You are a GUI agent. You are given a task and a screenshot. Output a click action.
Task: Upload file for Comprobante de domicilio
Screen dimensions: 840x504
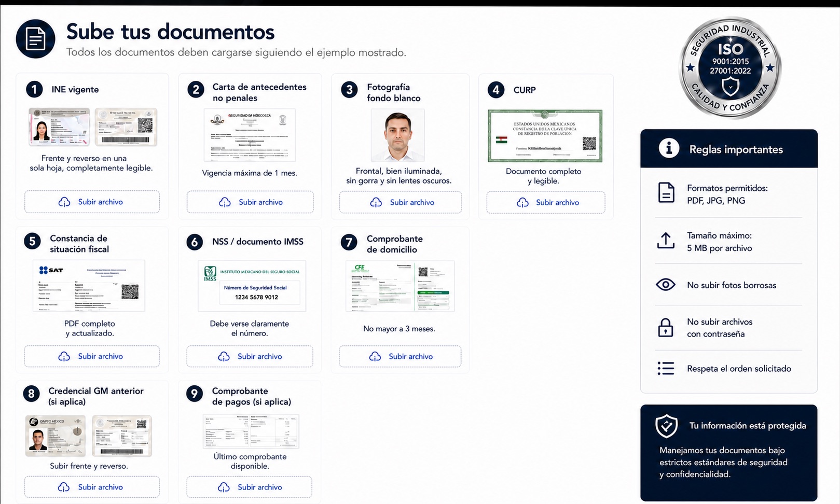[400, 356]
